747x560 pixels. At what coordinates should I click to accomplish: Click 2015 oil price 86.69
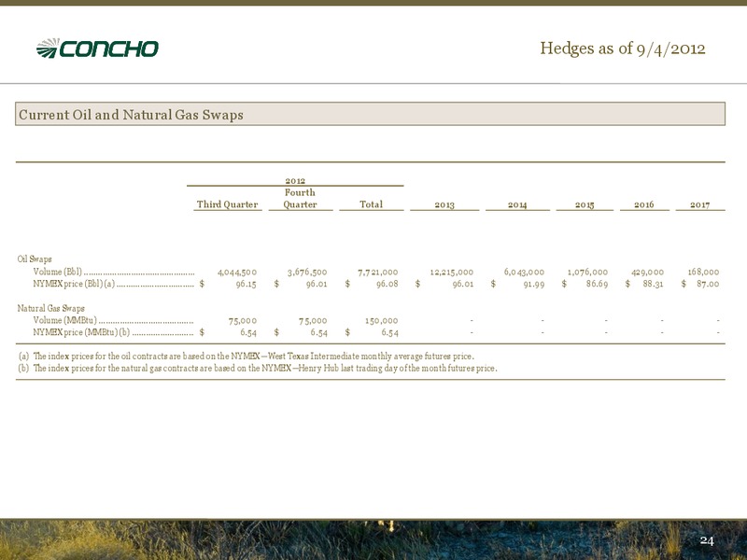point(598,285)
